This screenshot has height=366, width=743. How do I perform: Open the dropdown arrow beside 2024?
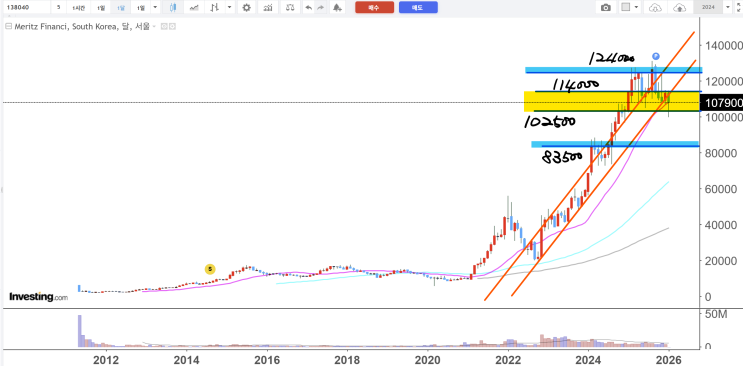728,8
